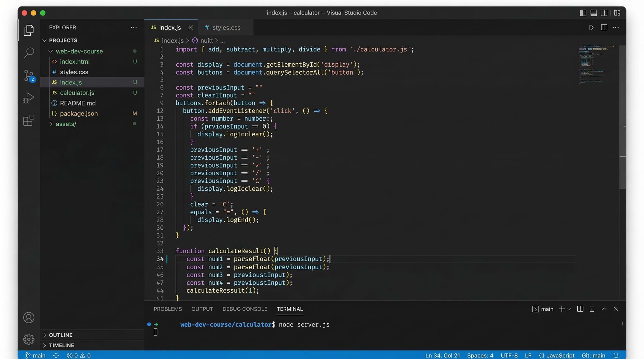The width and height of the screenshot is (644, 359).
Task: Click Spaces: 4 indentation setting
Action: point(480,355)
